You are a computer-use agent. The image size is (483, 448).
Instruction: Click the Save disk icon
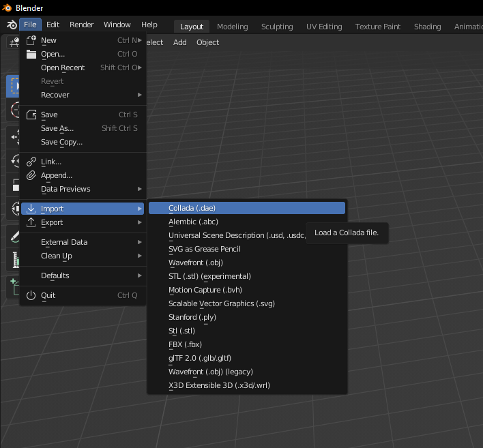coord(31,115)
